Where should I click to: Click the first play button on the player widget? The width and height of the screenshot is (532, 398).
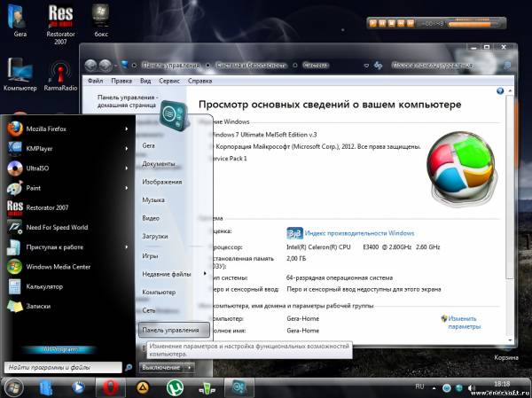372,23
